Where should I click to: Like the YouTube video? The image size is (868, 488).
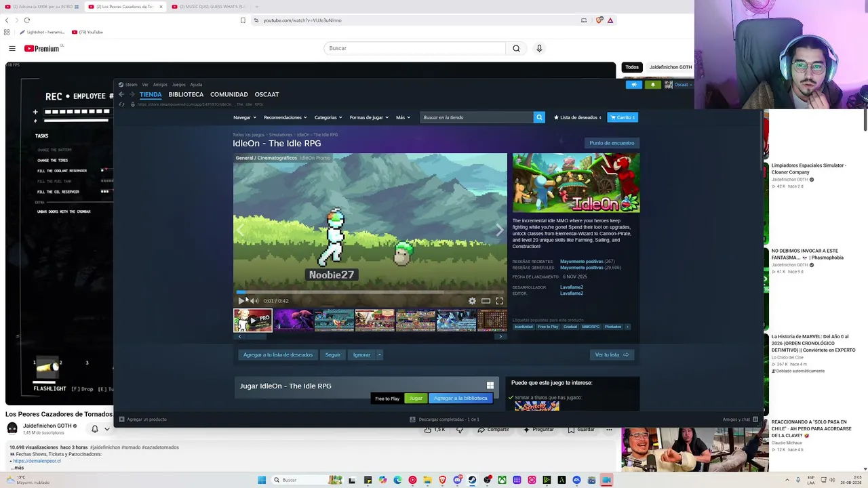click(x=435, y=430)
